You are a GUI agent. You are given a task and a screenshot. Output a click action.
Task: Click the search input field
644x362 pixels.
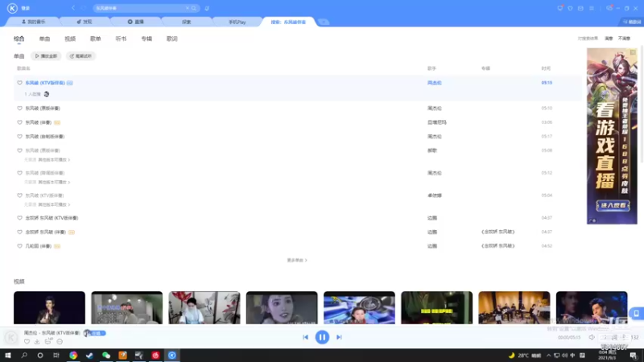click(139, 8)
